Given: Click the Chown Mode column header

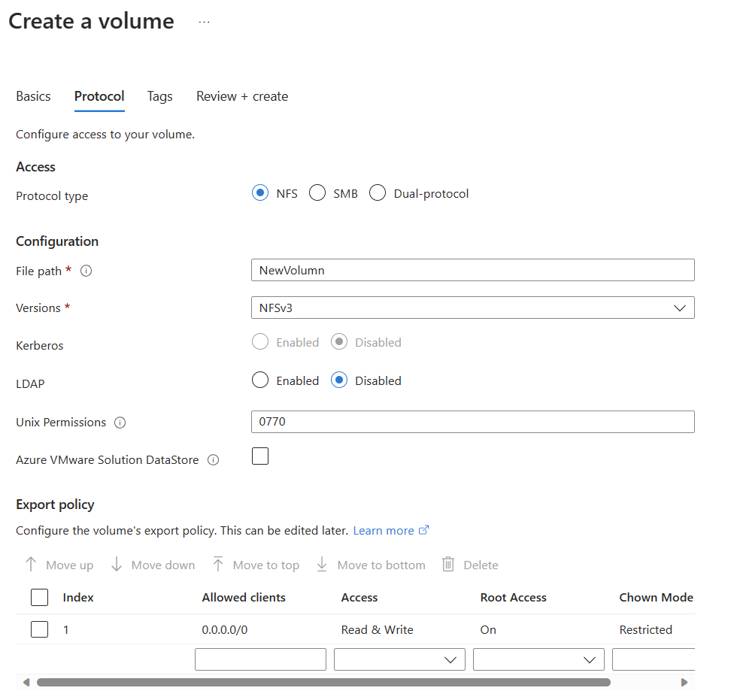Looking at the screenshot, I should pyautogui.click(x=657, y=598).
